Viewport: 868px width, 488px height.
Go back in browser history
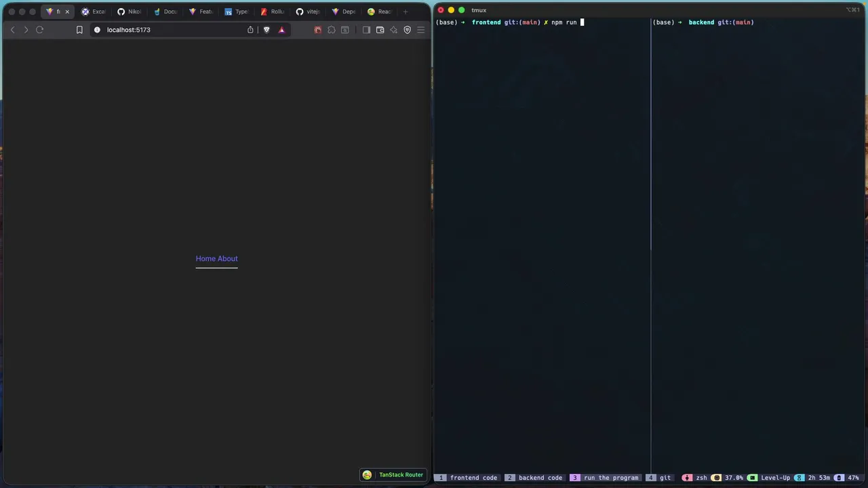(x=12, y=30)
